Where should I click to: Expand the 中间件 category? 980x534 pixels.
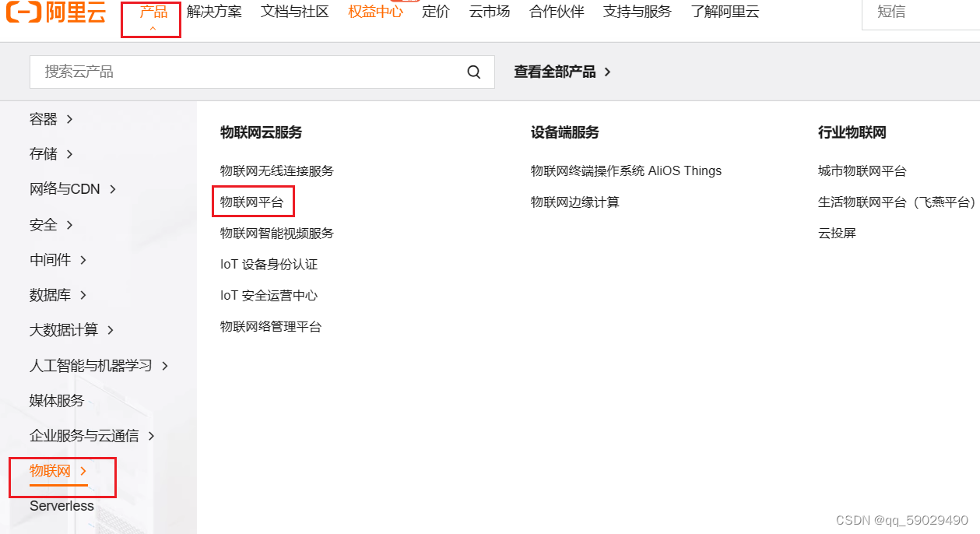58,260
